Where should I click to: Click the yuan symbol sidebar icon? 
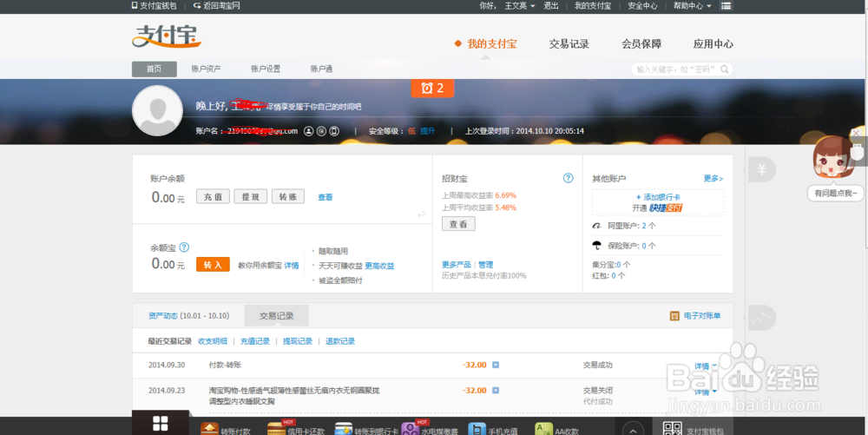point(762,169)
